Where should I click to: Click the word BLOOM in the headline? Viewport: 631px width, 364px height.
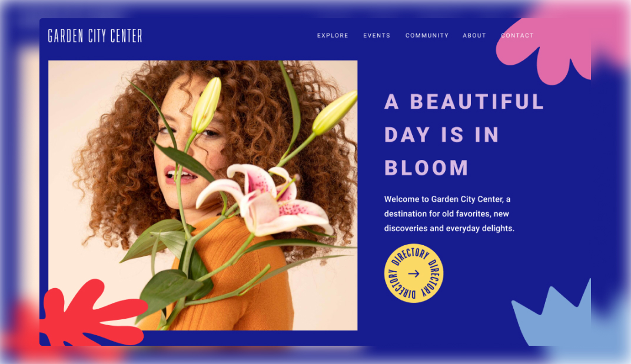[x=426, y=168]
